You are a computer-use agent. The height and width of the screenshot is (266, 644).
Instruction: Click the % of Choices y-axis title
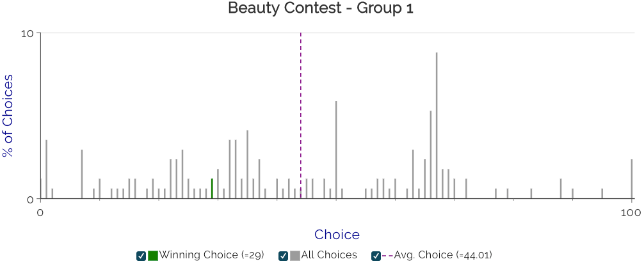(8, 116)
